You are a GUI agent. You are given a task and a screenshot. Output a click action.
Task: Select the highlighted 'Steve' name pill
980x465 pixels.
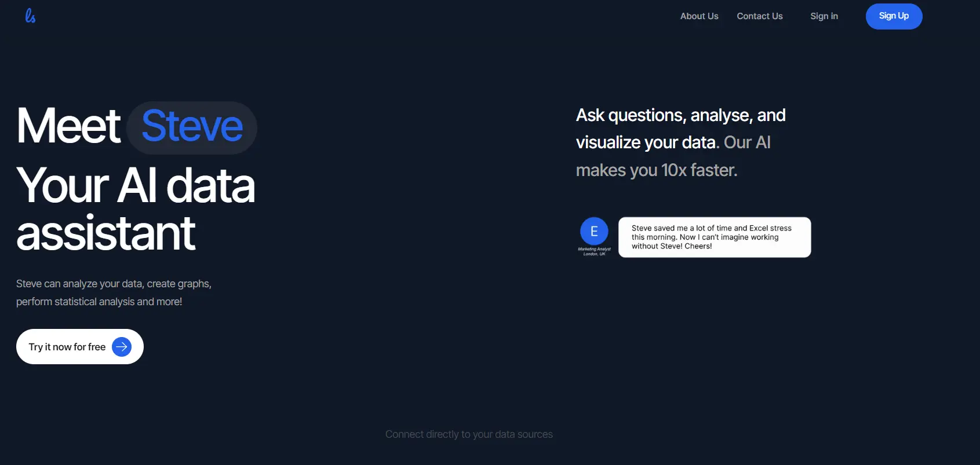coord(192,127)
